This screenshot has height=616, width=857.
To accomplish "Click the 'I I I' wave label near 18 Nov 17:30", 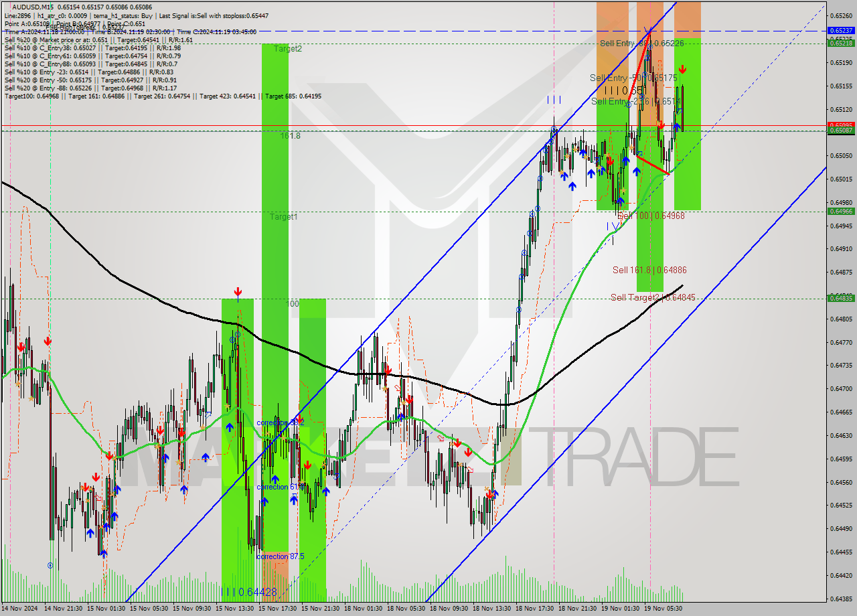I will (x=554, y=100).
